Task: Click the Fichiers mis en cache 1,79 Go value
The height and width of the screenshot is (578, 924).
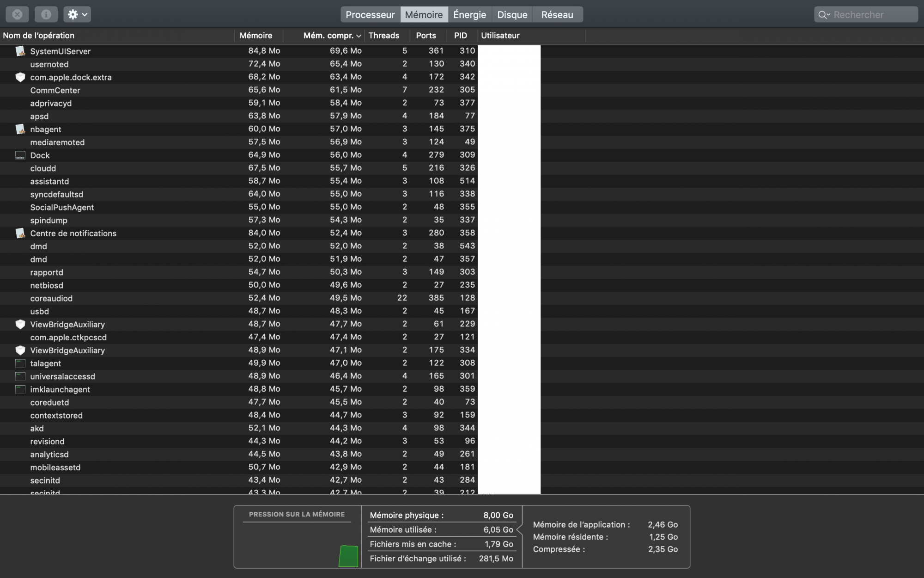Action: 498,544
